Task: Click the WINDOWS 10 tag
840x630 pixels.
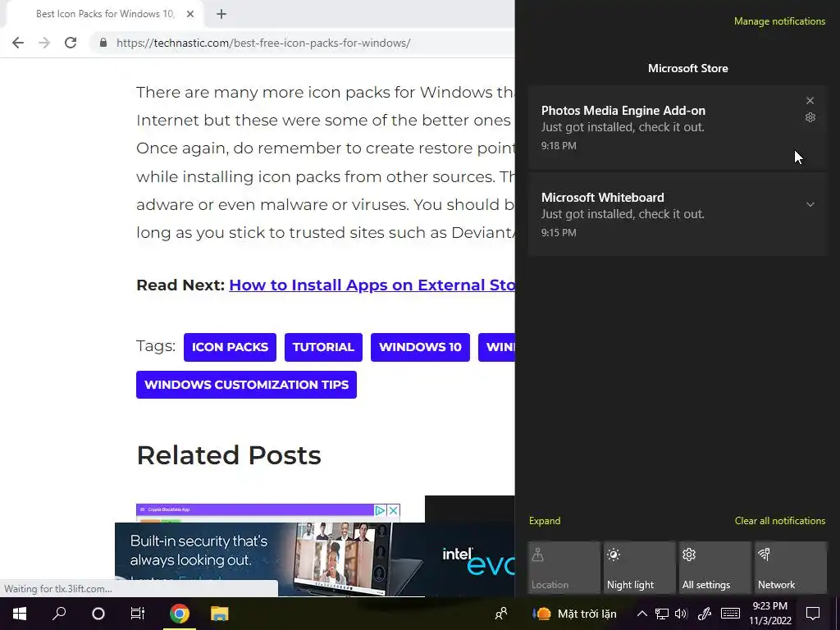Action: coord(420,347)
